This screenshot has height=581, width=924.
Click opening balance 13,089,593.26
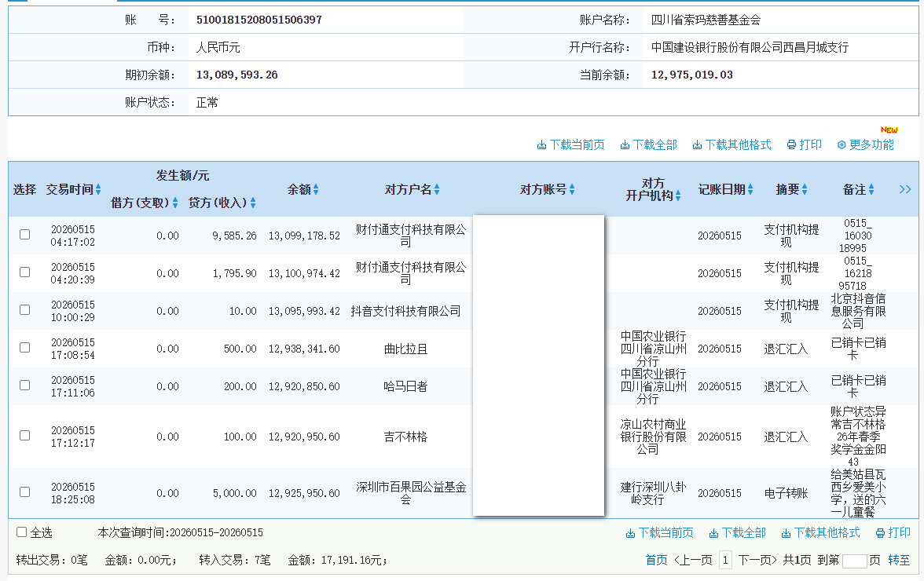[x=237, y=75]
